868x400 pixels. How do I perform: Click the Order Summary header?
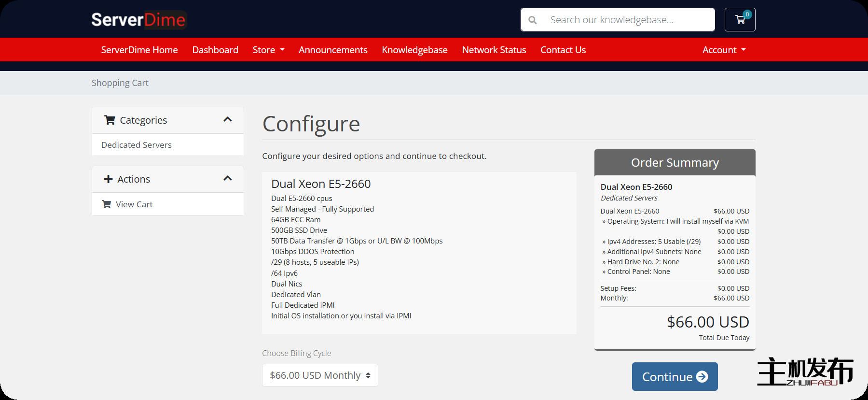tap(675, 162)
